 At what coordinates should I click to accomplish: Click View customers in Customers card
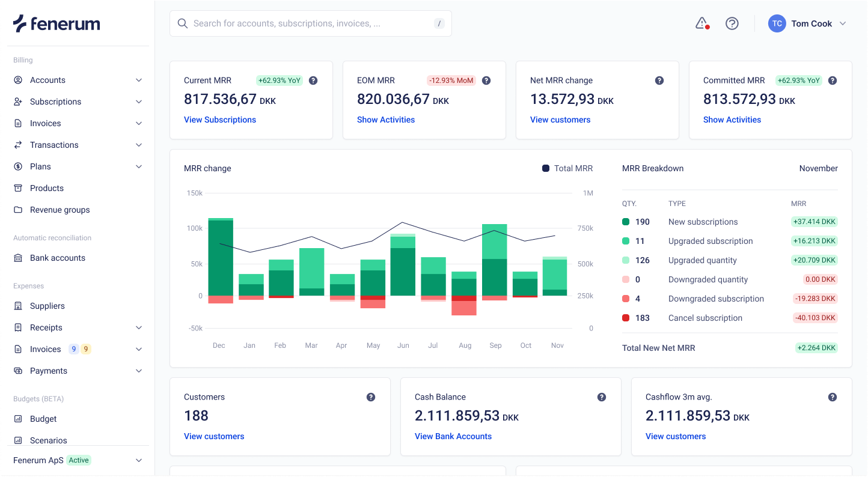[214, 436]
